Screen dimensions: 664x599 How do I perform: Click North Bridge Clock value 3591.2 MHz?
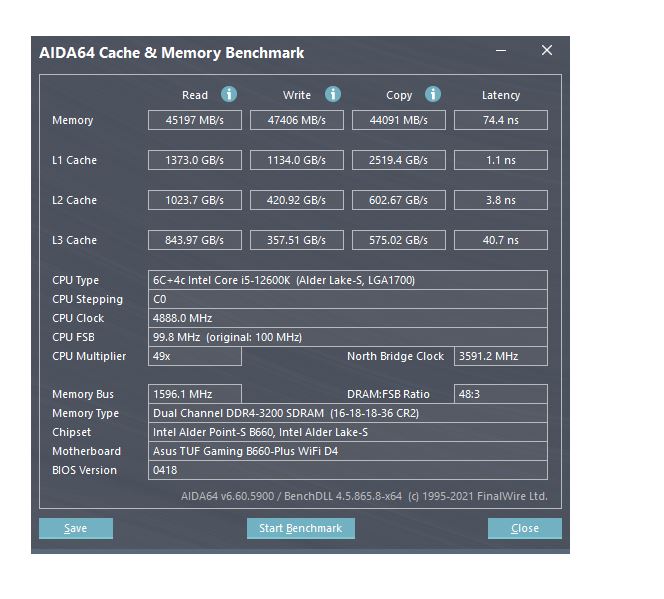(x=501, y=356)
